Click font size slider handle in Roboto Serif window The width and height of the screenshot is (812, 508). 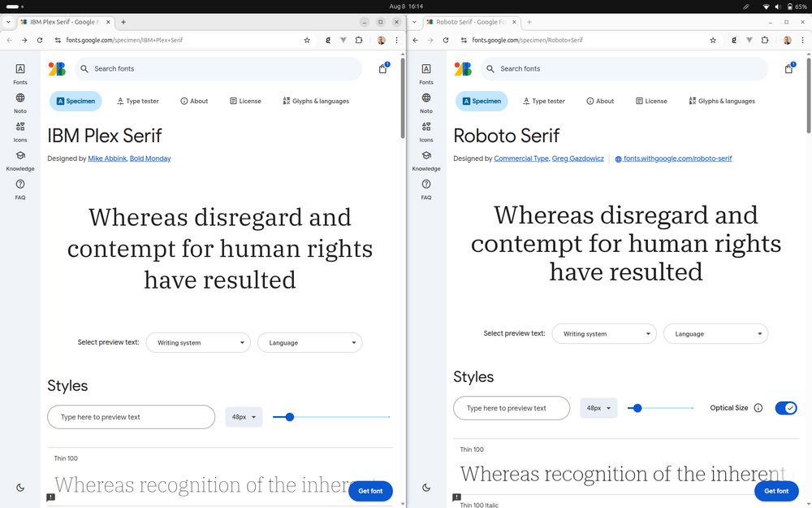coord(637,408)
